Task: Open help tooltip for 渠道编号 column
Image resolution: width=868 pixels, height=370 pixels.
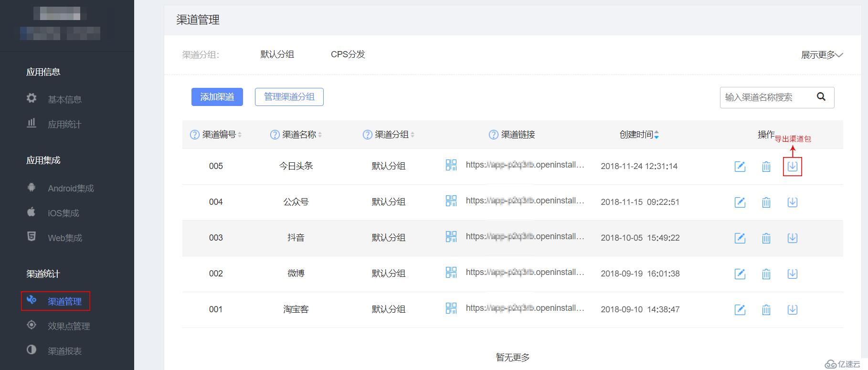Action: tap(194, 135)
